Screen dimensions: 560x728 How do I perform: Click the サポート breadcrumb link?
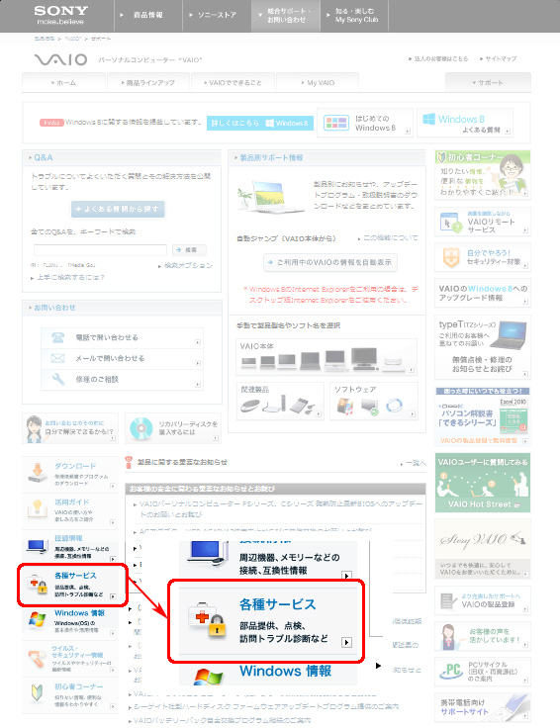[101, 39]
